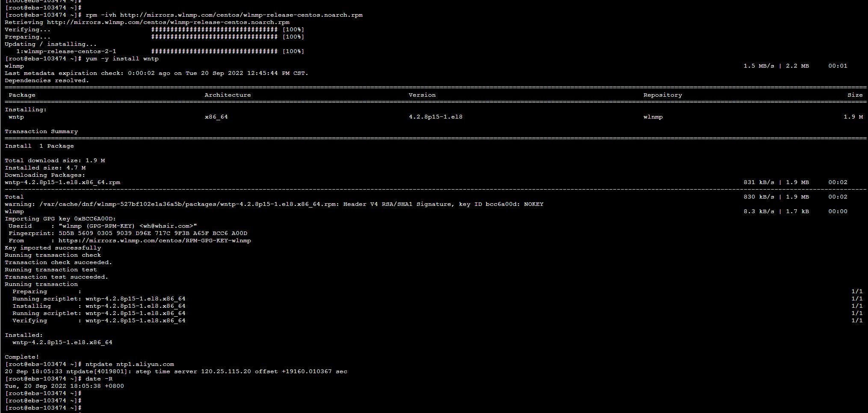Click the 'yum -y install wntp' command

(122, 59)
